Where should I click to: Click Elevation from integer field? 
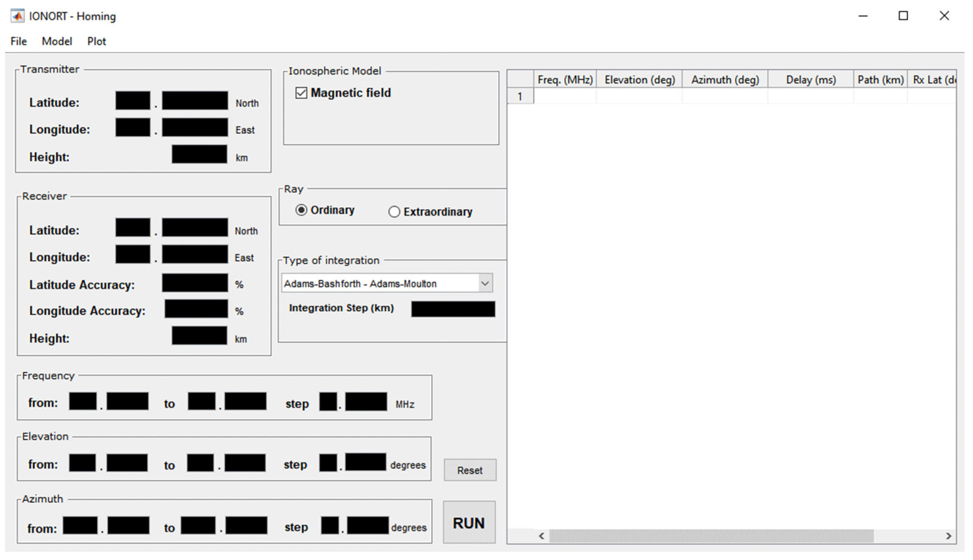click(x=82, y=463)
